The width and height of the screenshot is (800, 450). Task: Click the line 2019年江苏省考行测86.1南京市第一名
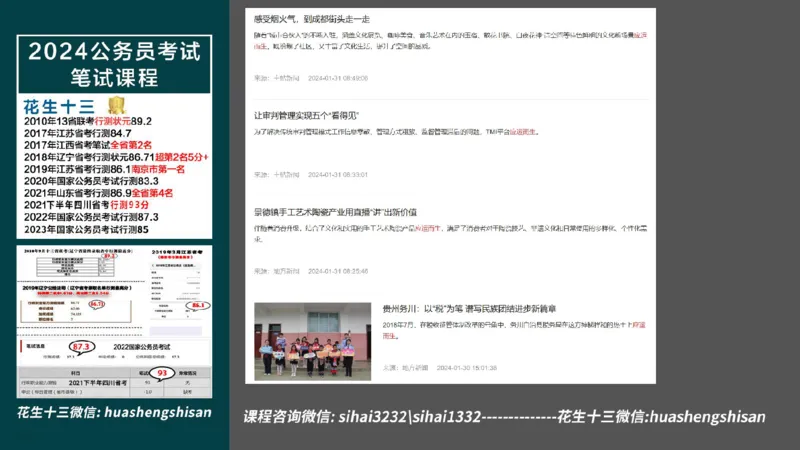(104, 169)
